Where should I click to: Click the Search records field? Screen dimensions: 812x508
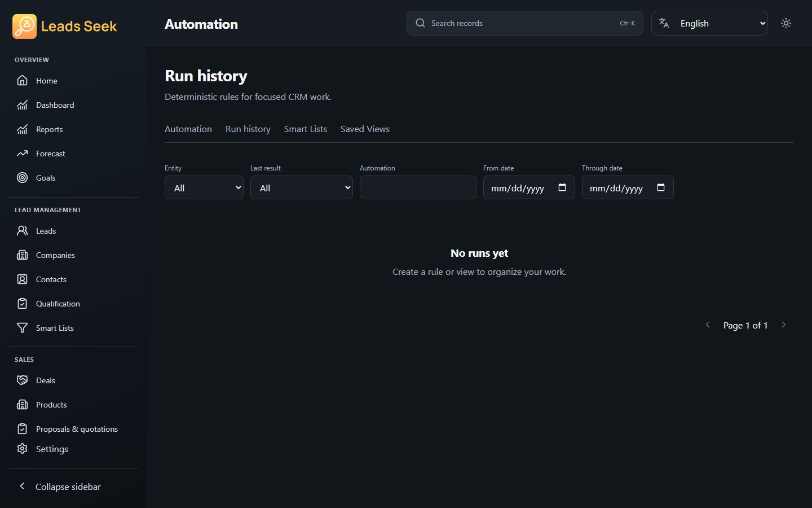[x=525, y=23]
